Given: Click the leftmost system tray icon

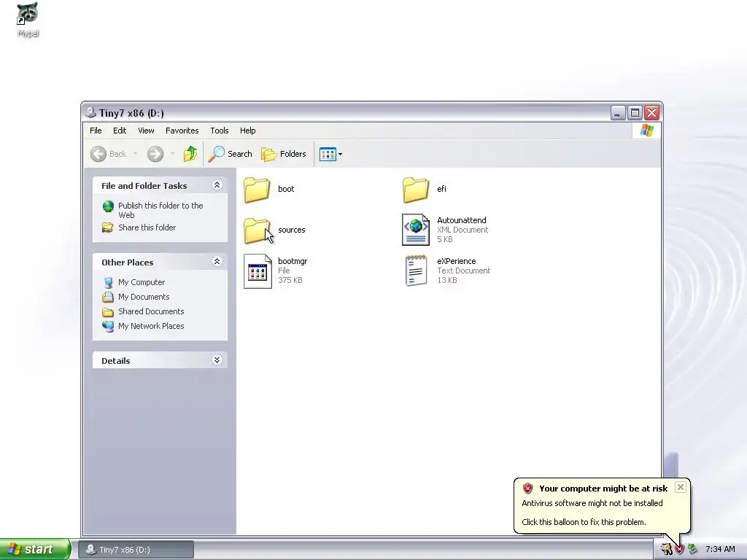Looking at the screenshot, I should pyautogui.click(x=667, y=550).
